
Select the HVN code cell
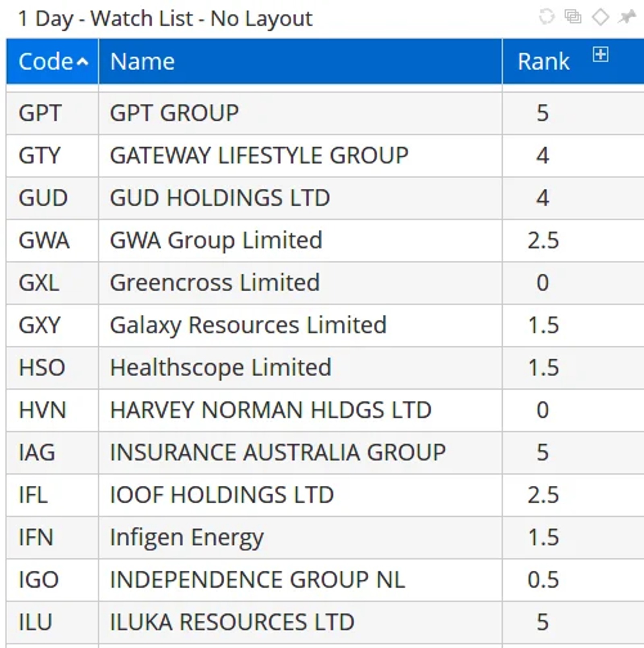tap(52, 411)
